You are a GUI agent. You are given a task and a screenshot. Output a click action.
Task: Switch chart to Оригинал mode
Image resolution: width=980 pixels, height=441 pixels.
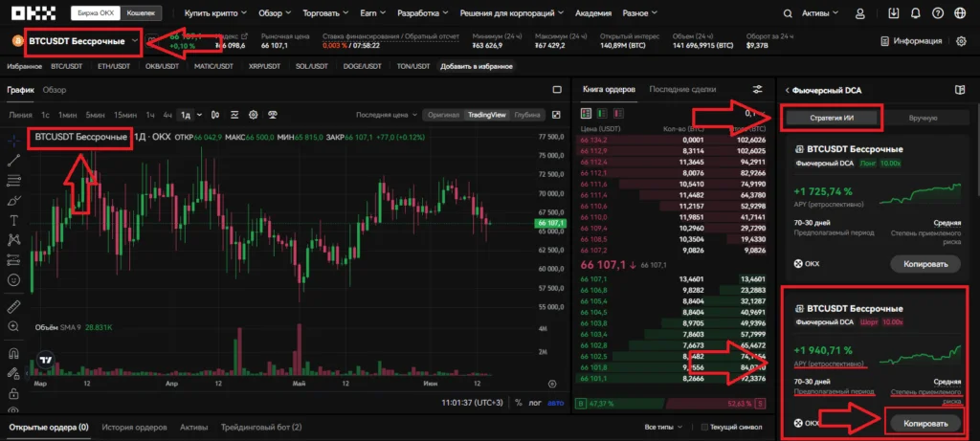click(444, 115)
